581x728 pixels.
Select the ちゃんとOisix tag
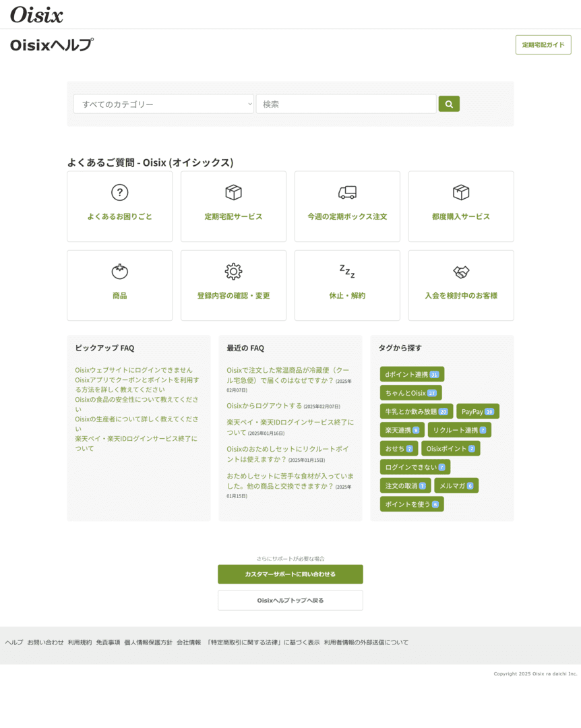(x=410, y=393)
